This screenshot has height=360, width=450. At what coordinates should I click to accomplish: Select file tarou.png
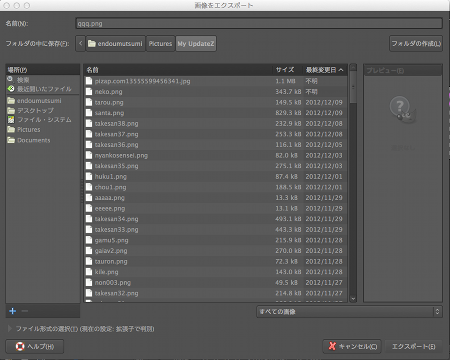tap(216, 102)
